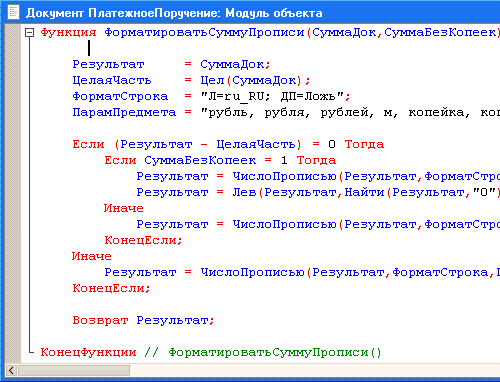This screenshot has height=382, width=500.
Task: Click the title 'Документ ПлатежноеПоручение: Модуль объекта'
Action: (174, 13)
